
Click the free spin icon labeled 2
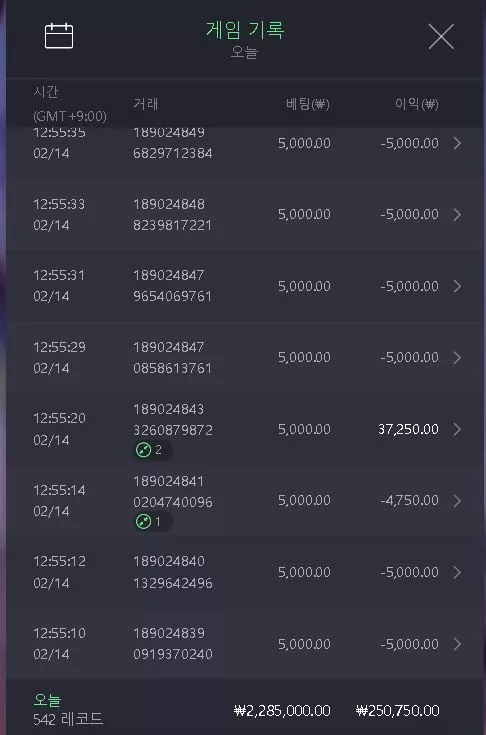(143, 450)
